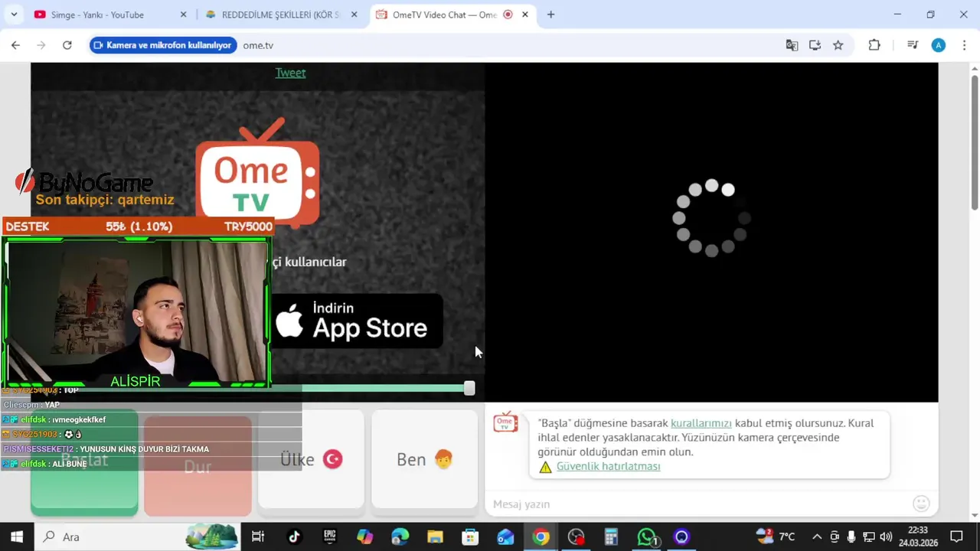980x551 pixels.
Task: Show hidden system tray icons
Action: point(817,536)
